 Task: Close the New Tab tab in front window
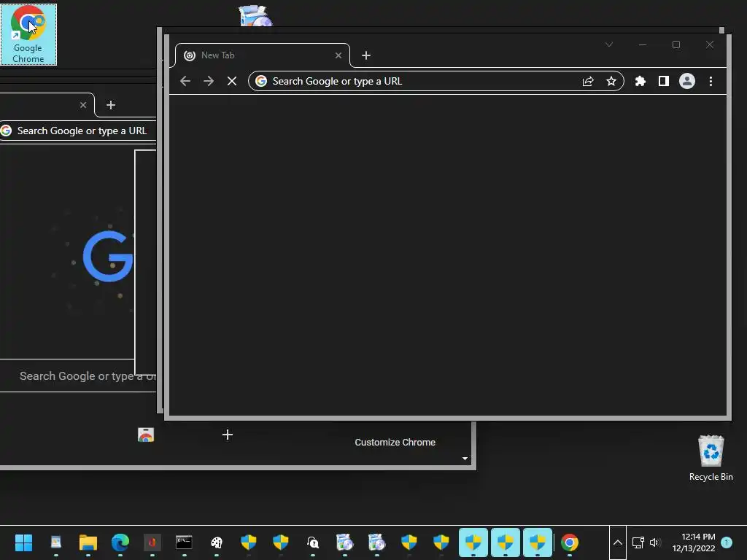[x=338, y=55]
